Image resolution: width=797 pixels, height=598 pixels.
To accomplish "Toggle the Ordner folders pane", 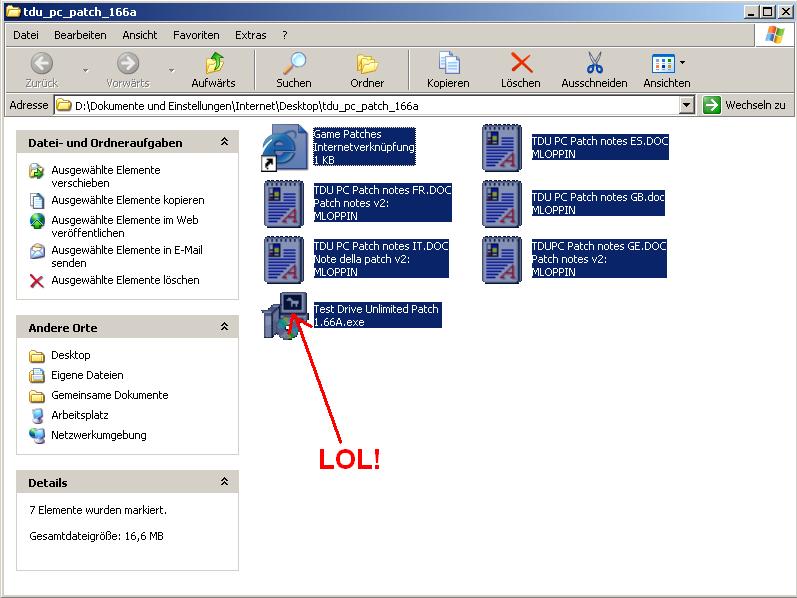I will click(x=367, y=64).
